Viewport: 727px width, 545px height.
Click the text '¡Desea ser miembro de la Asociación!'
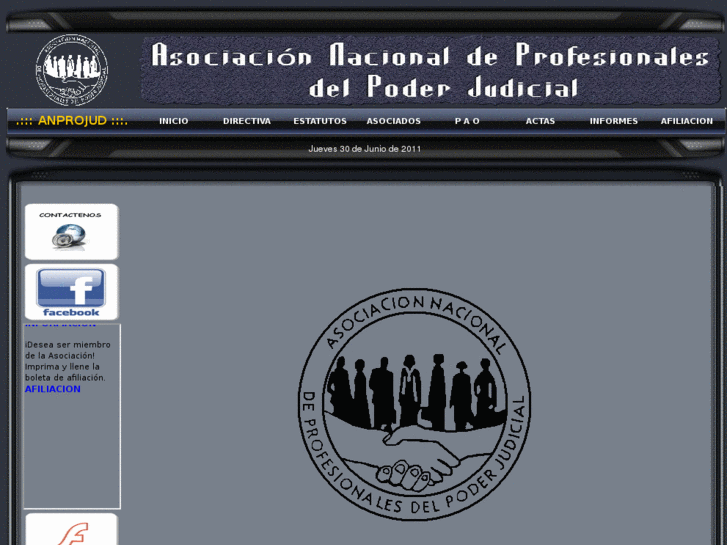pyautogui.click(x=68, y=350)
